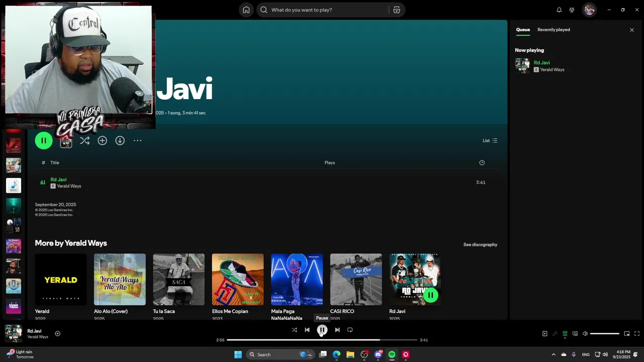Download the Rd Javi album
Image resolution: width=644 pixels, height=362 pixels.
[120, 141]
